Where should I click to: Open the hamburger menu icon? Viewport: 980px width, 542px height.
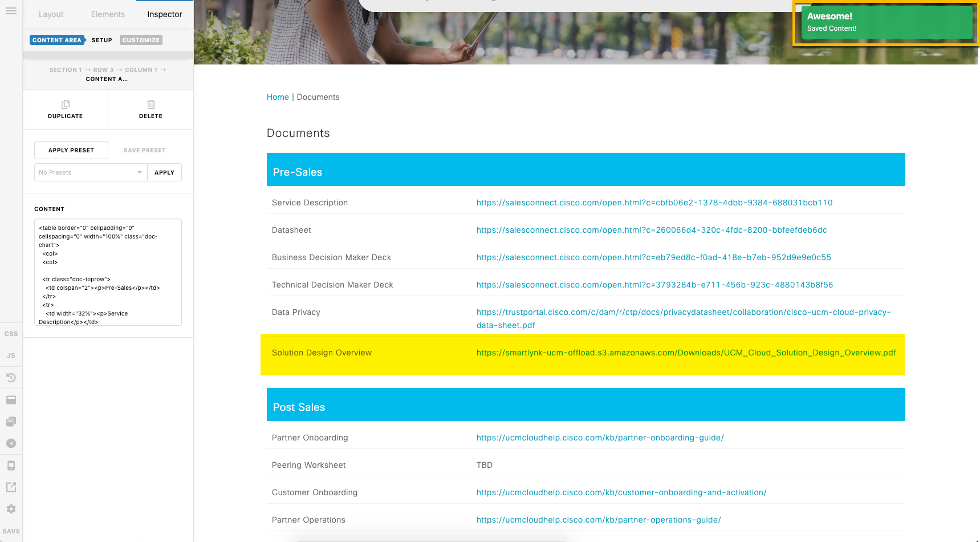tap(11, 11)
